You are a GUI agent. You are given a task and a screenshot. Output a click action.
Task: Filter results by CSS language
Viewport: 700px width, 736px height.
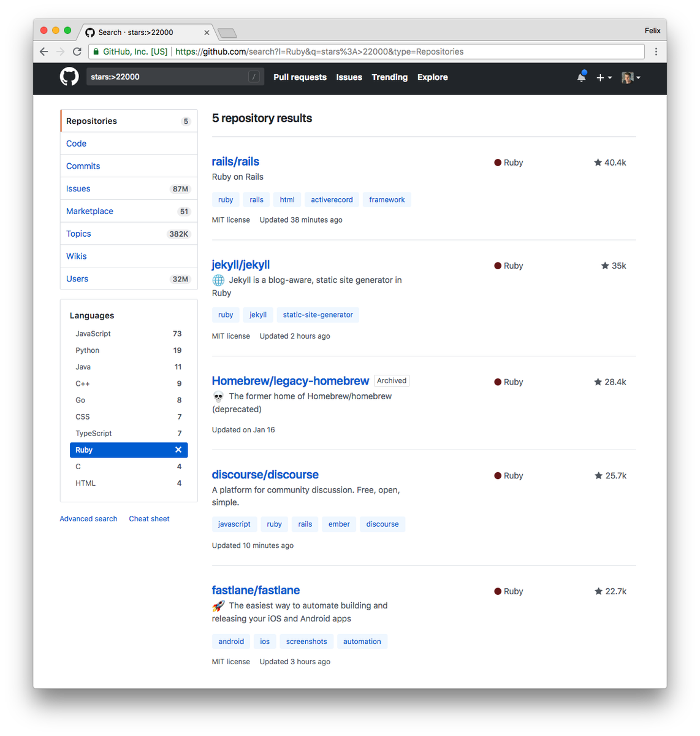(x=129, y=416)
